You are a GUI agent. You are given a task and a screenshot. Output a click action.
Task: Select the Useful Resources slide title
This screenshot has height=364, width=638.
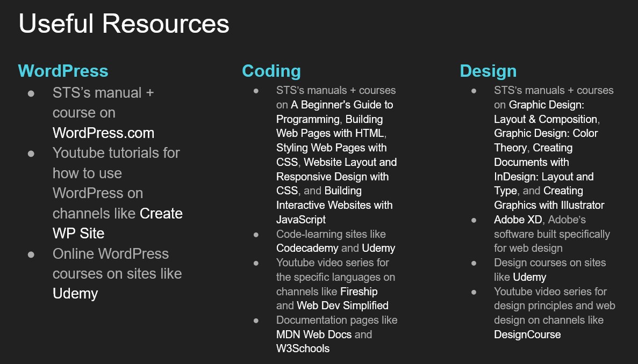pos(124,24)
